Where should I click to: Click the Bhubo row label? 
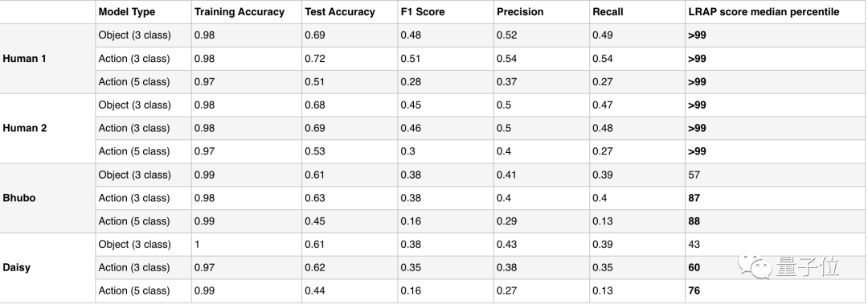click(x=18, y=198)
